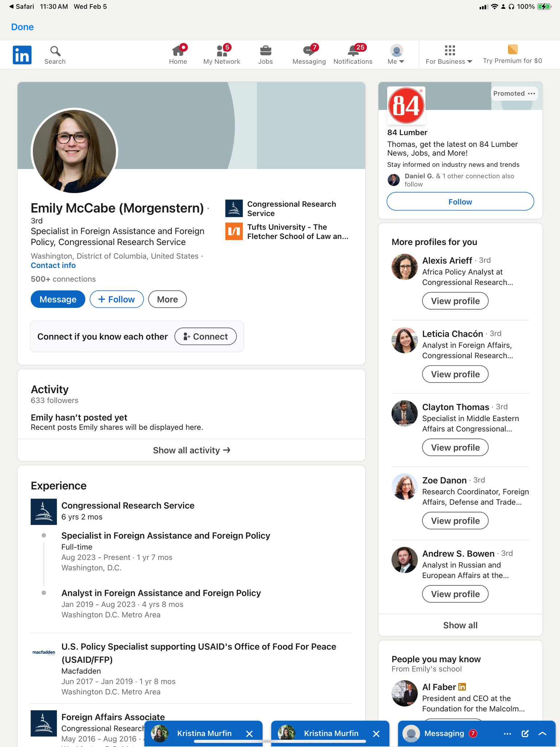Return to Safari via back arrow

(22, 7)
